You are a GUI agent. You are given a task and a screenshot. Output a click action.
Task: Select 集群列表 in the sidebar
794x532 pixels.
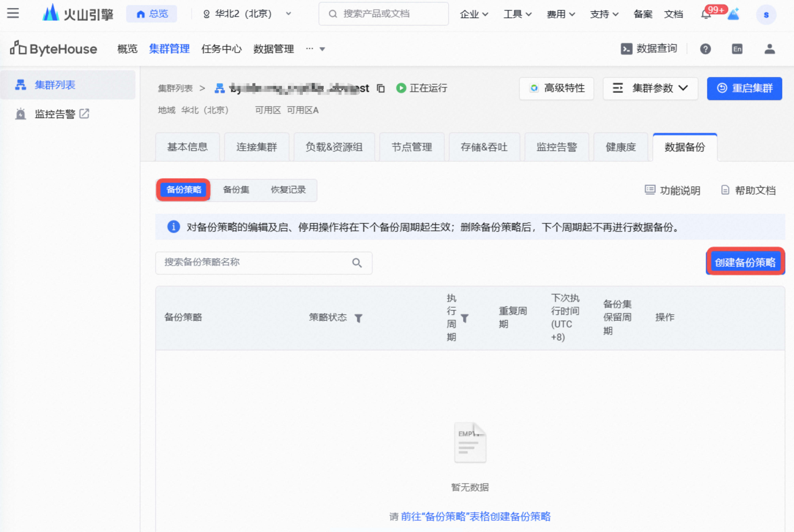pyautogui.click(x=68, y=85)
